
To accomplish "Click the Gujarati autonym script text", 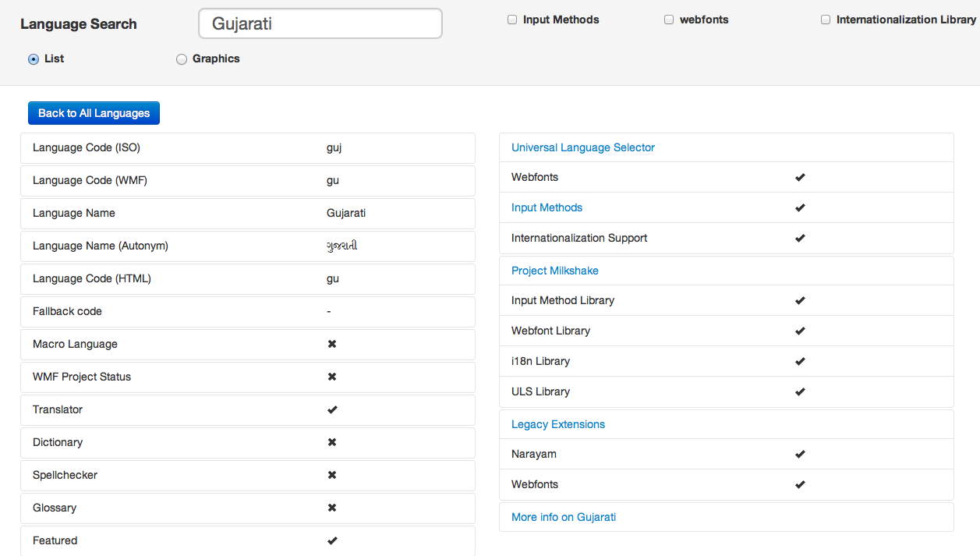I will (342, 246).
